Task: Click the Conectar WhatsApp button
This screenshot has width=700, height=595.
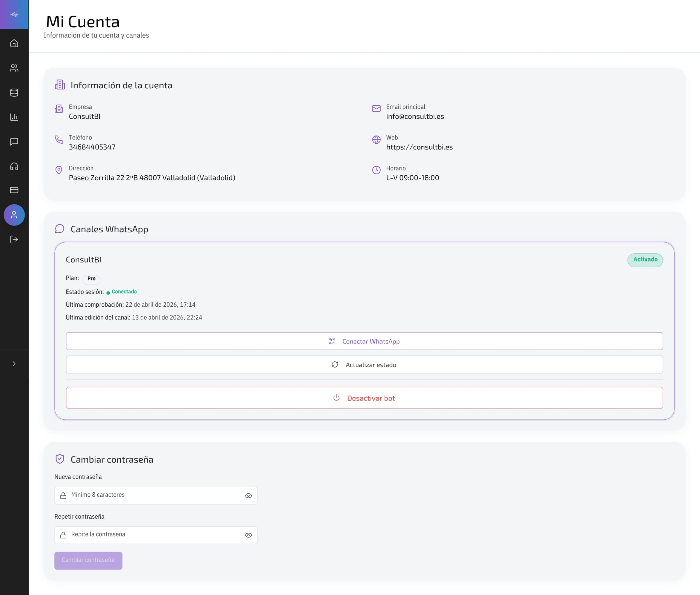Action: (x=364, y=341)
